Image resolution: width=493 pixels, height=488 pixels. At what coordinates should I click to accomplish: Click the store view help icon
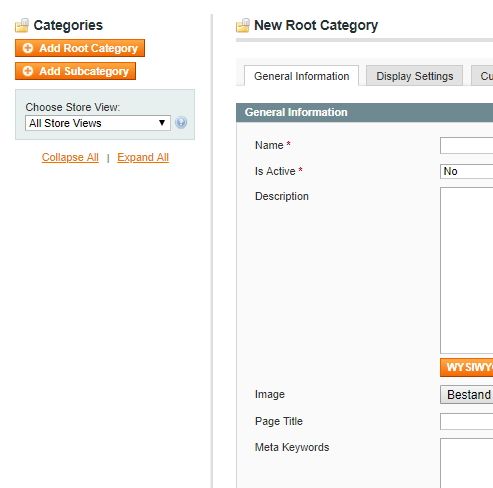pyautogui.click(x=181, y=123)
